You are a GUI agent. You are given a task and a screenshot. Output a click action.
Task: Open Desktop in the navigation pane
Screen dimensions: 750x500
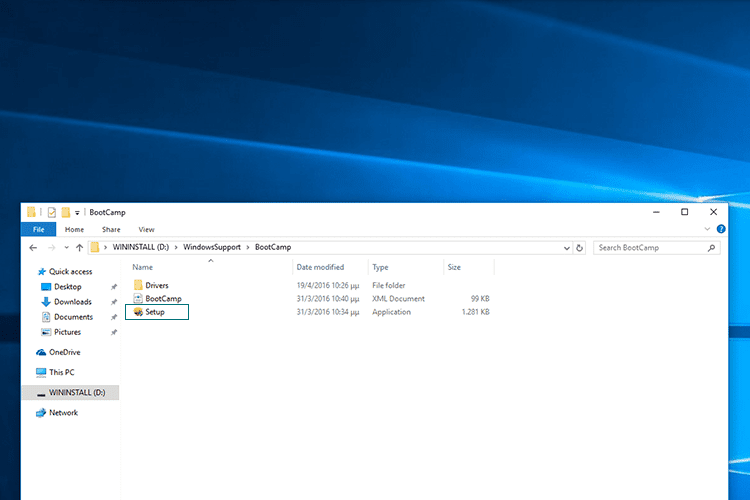62,287
